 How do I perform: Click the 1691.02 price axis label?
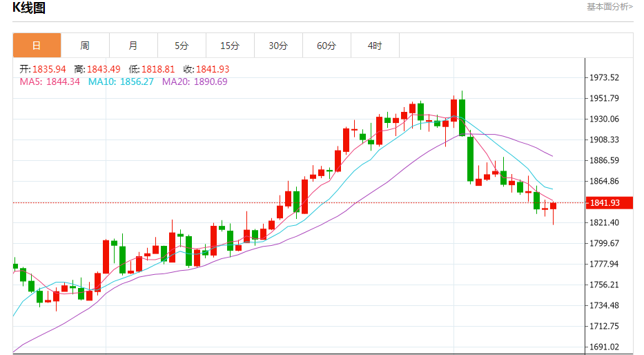click(x=605, y=347)
